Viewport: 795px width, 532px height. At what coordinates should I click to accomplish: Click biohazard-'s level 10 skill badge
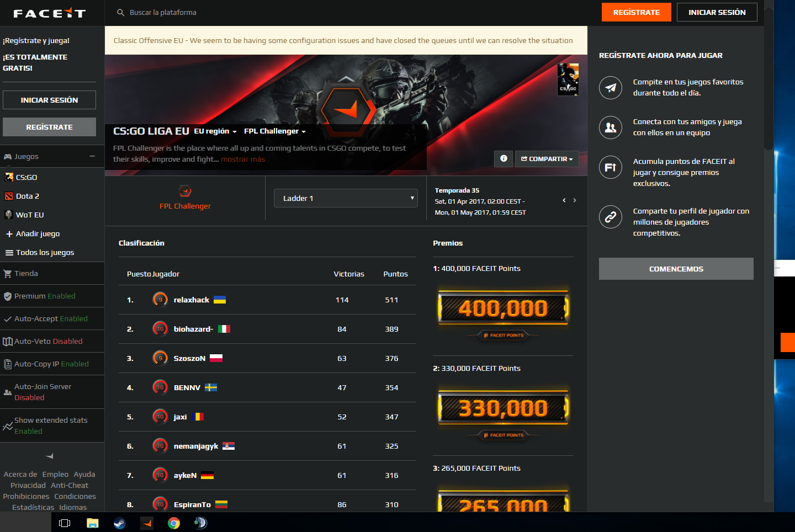pyautogui.click(x=160, y=329)
